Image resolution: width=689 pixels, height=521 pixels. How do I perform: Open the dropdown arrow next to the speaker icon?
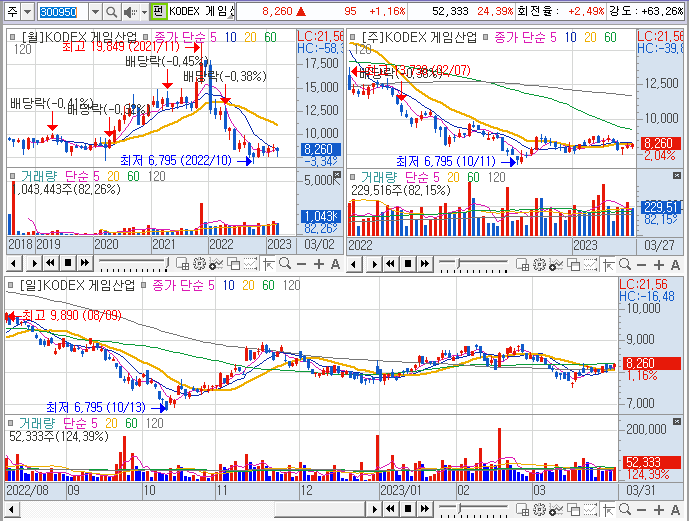(x=144, y=12)
